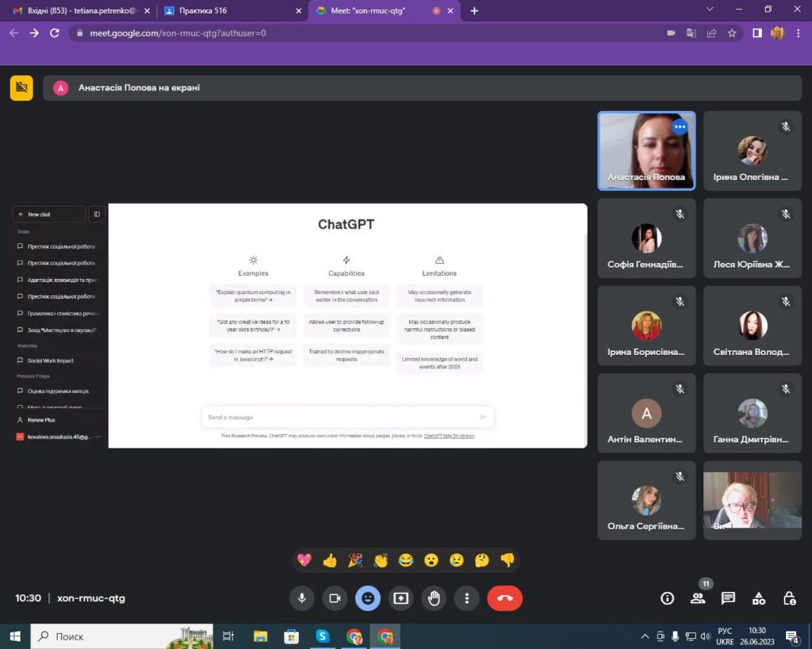Open the chat with everyone panel
812x649 pixels.
728,598
